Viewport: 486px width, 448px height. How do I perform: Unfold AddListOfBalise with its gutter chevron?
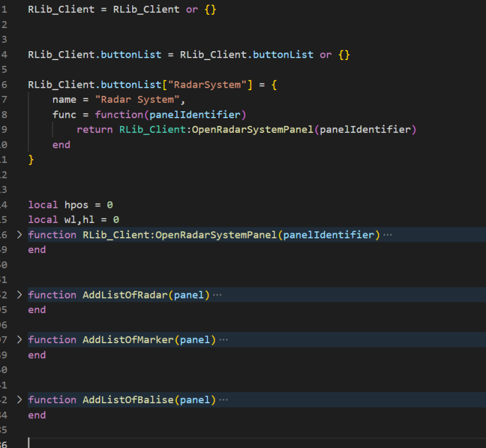19,399
